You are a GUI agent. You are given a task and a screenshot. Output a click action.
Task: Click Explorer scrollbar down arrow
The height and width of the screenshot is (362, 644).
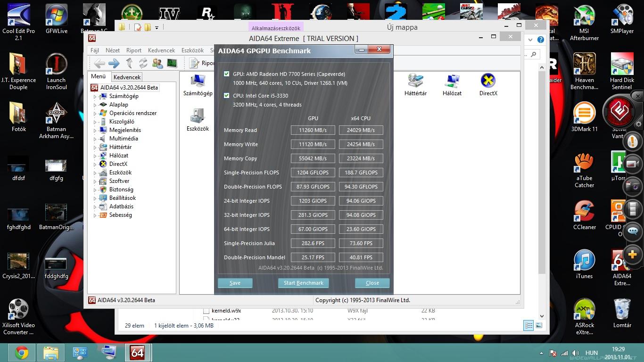pyautogui.click(x=542, y=316)
